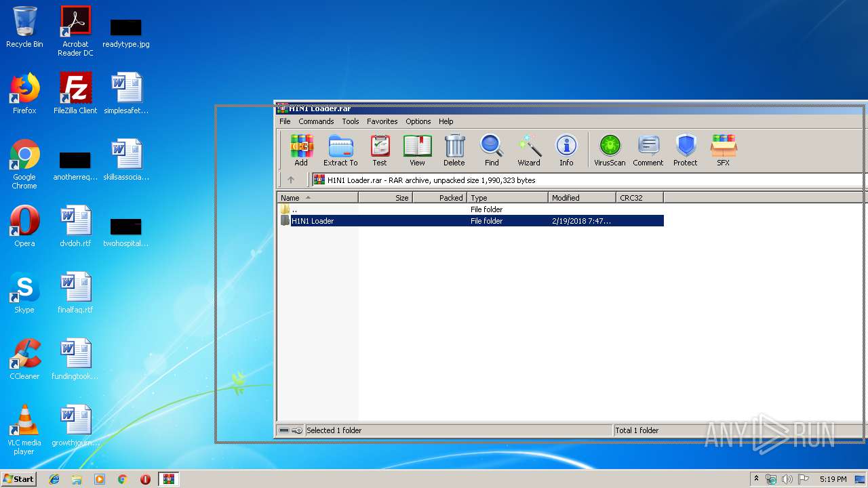Select the growthjourn... Word document
This screenshot has width=868, height=488.
[x=75, y=426]
